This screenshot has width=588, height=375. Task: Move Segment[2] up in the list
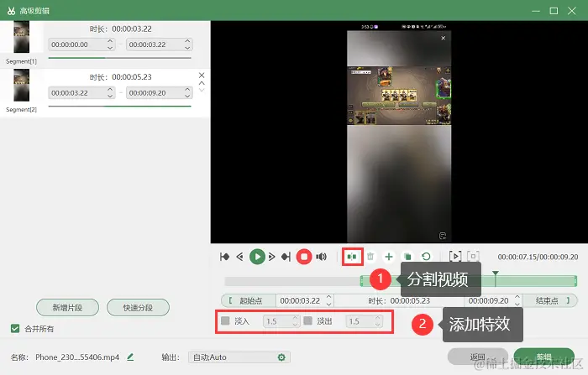pos(202,83)
